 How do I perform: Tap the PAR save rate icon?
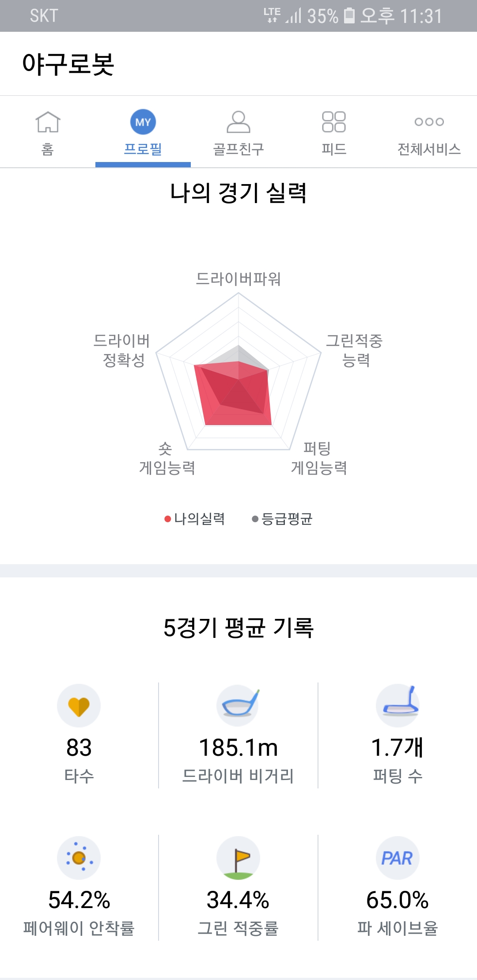click(x=397, y=858)
